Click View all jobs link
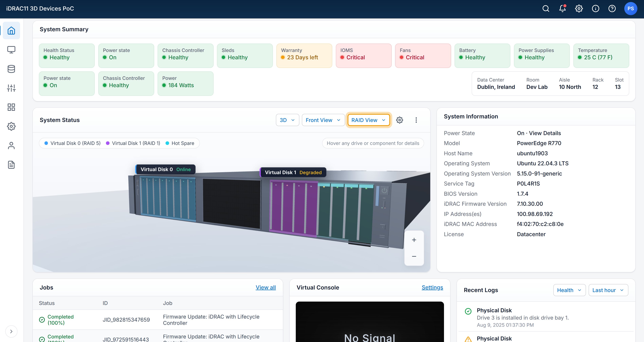The height and width of the screenshot is (342, 644). click(x=266, y=287)
